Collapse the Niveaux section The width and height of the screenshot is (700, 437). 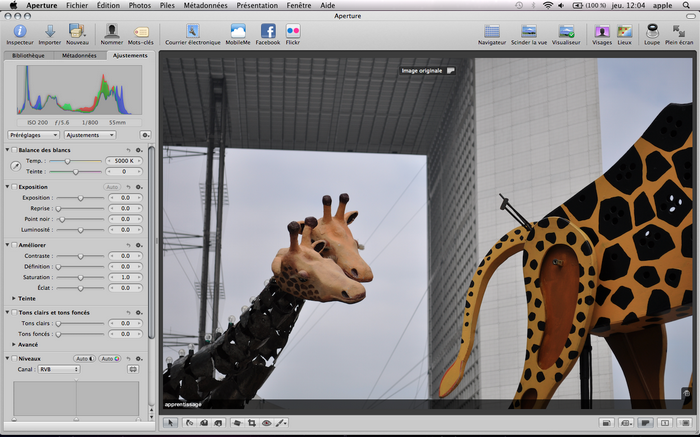click(7, 358)
